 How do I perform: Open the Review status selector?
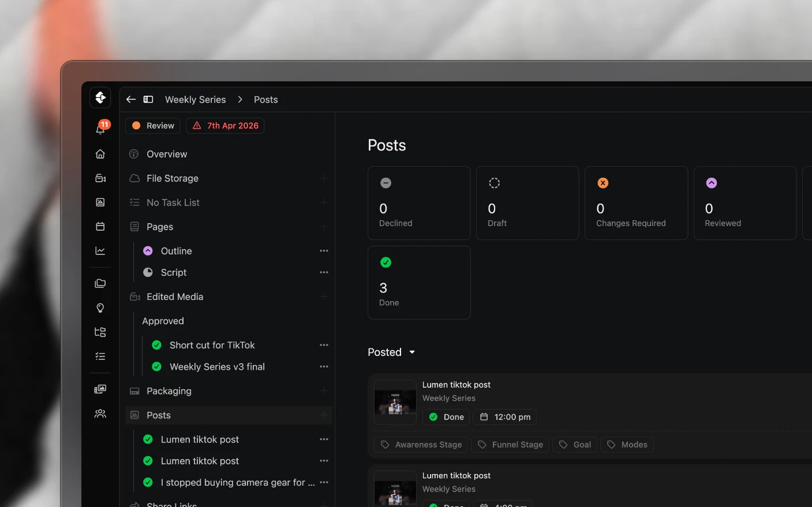[x=153, y=126]
